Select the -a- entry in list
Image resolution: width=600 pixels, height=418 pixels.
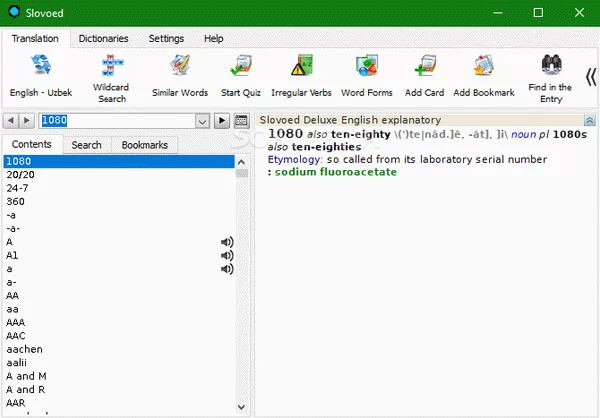119,229
